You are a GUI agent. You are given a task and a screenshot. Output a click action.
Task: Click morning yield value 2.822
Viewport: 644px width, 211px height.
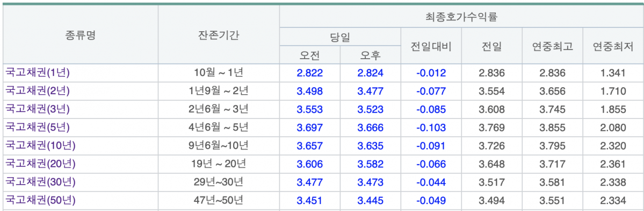tap(310, 73)
